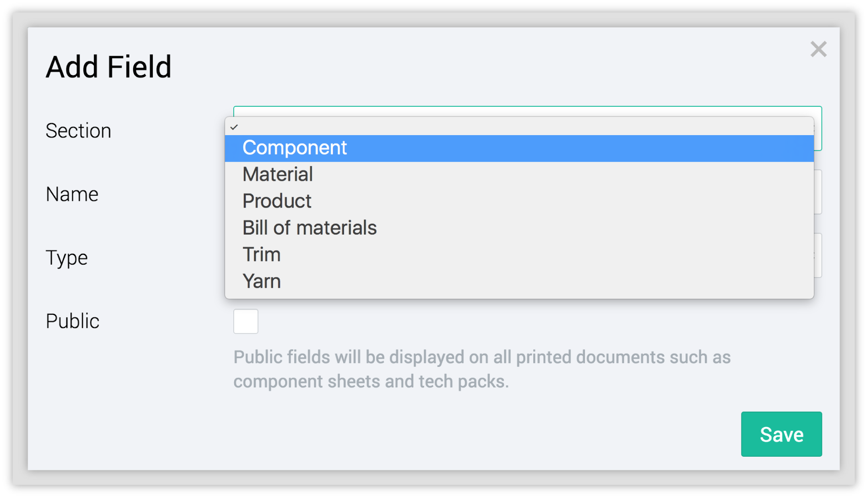Save the new field
The image size is (868, 498).
(x=781, y=434)
